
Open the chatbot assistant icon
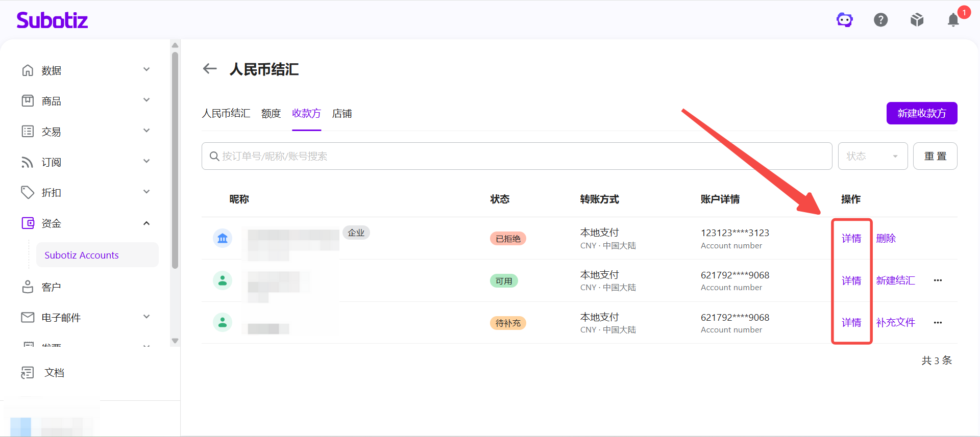click(x=845, y=20)
